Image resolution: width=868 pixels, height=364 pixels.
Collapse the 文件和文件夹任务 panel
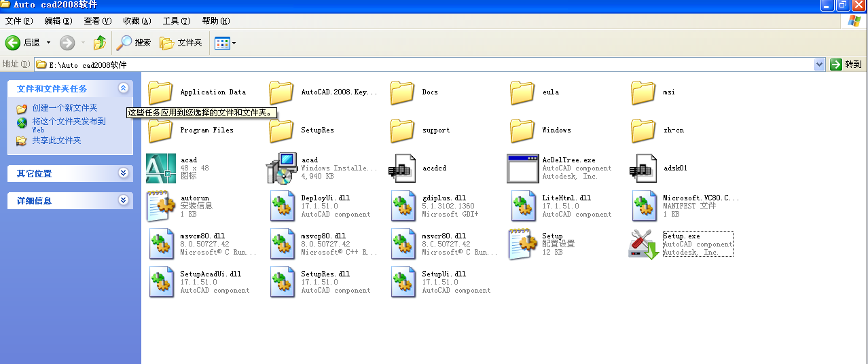(x=123, y=88)
